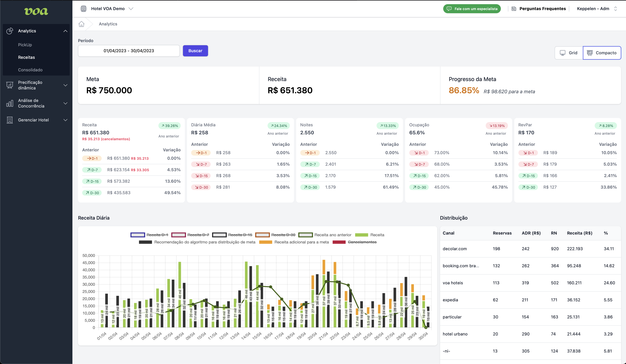
Task: Click the Analytics pie chart sidebar icon
Action: click(10, 31)
